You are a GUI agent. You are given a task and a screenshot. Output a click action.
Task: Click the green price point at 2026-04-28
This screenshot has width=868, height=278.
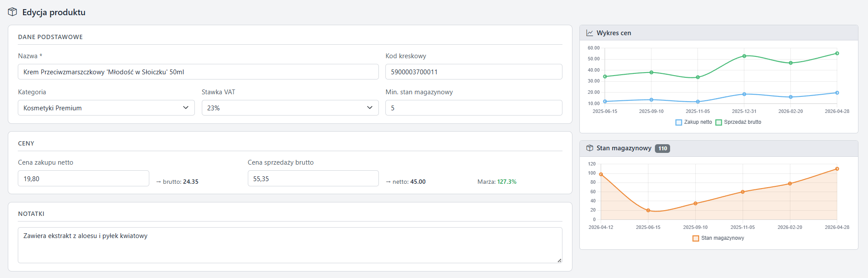pyautogui.click(x=837, y=53)
